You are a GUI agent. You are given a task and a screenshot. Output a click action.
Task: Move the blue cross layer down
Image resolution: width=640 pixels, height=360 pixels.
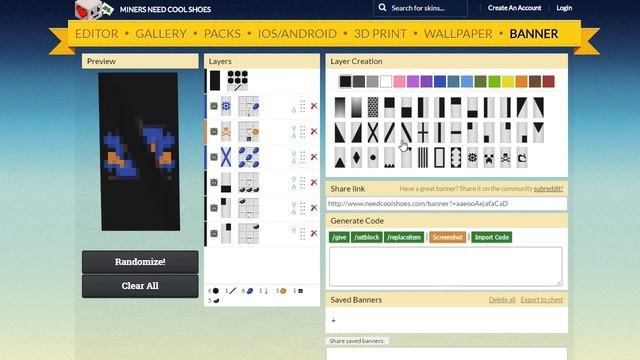click(x=294, y=161)
